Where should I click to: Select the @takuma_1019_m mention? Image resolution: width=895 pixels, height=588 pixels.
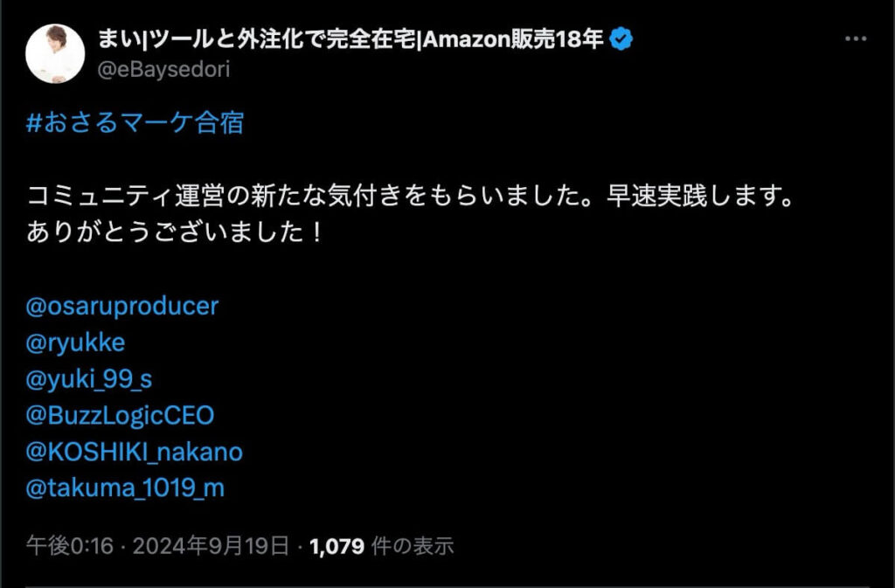126,488
